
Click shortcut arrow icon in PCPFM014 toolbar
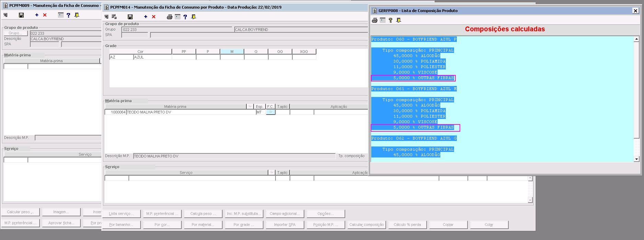click(106, 17)
